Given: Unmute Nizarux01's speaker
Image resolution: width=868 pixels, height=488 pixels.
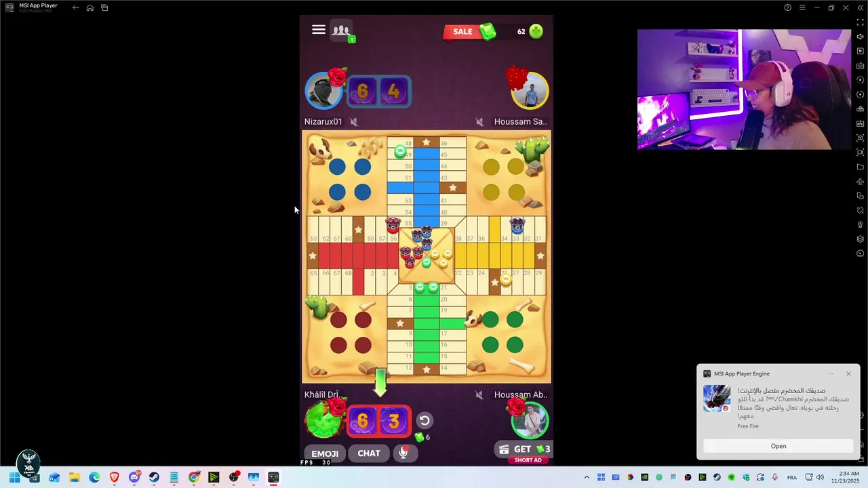Looking at the screenshot, I should click(354, 122).
